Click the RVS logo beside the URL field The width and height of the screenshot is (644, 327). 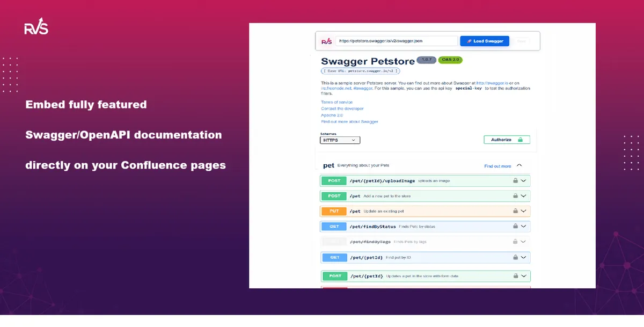pos(326,41)
